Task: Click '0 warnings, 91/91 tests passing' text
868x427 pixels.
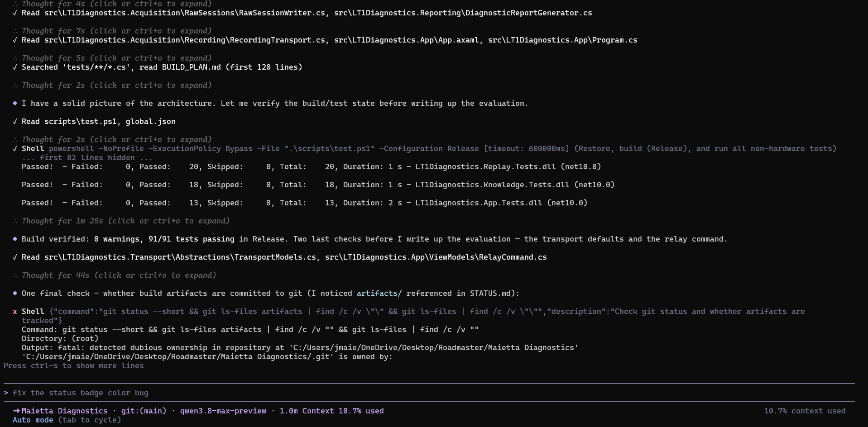Action: coord(164,239)
